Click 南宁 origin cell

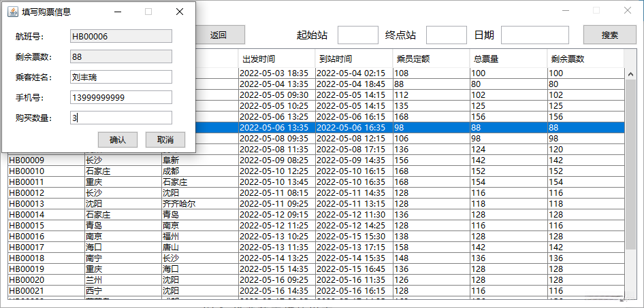(x=123, y=258)
